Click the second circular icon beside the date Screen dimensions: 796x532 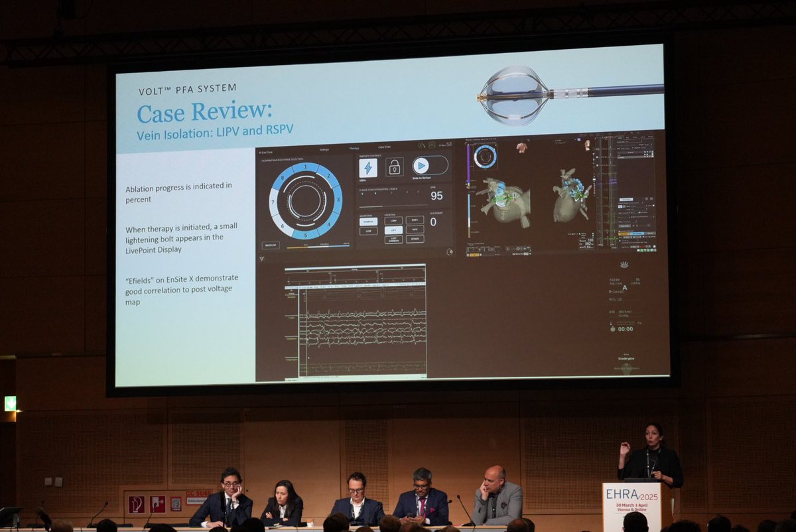click(x=432, y=145)
